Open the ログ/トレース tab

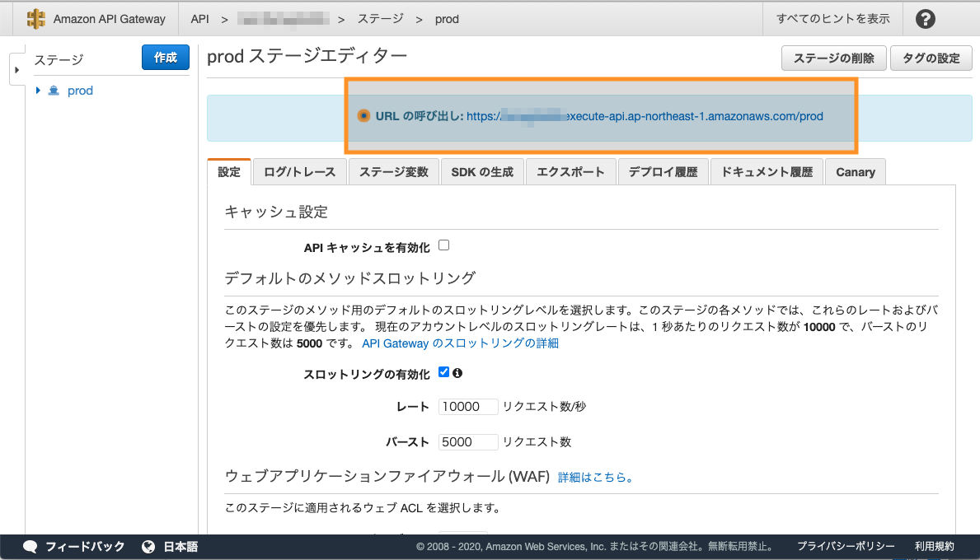click(x=299, y=172)
